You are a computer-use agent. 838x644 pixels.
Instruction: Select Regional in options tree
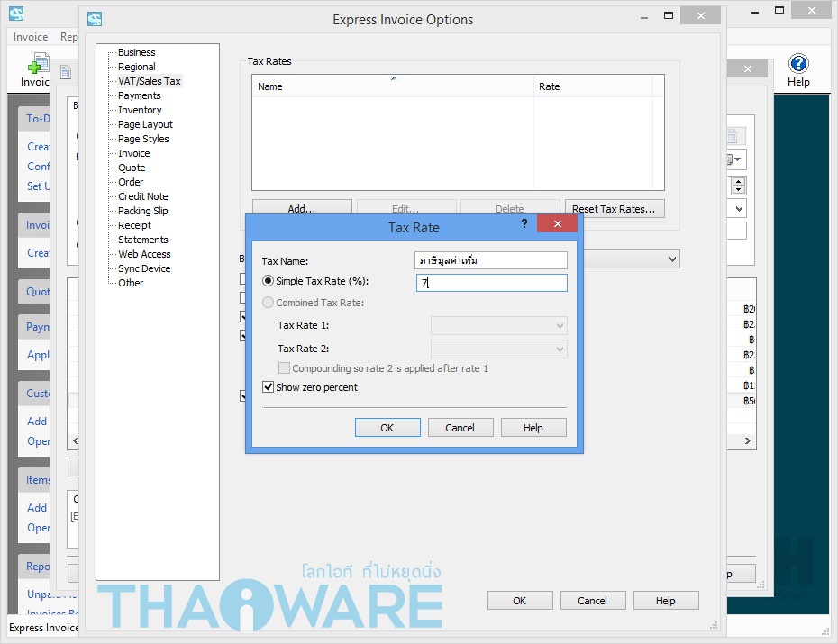click(x=137, y=67)
